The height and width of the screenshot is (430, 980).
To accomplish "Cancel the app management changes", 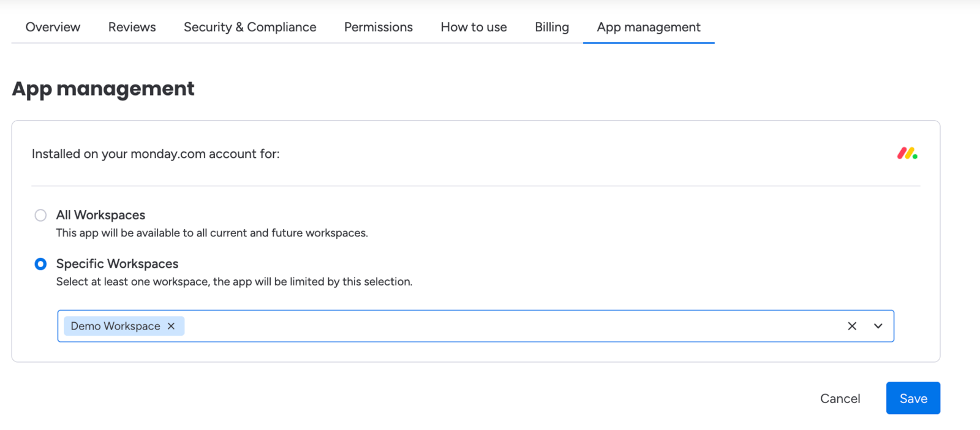I will [840, 398].
